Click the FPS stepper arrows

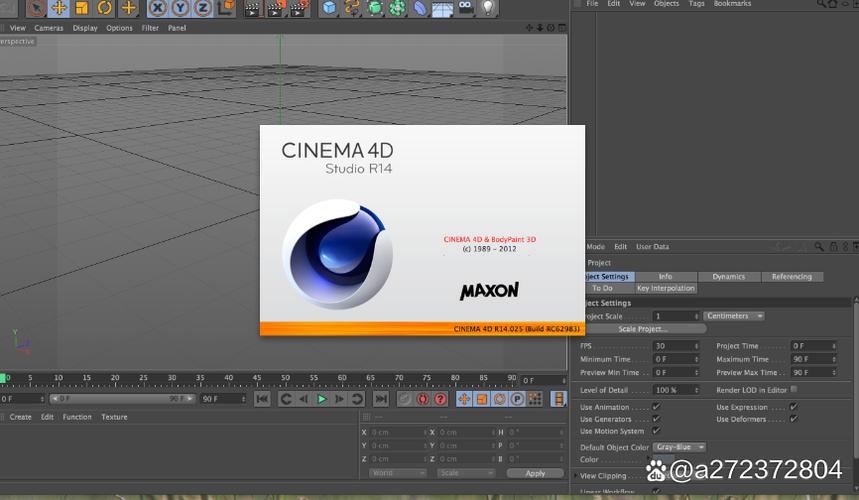(x=696, y=346)
